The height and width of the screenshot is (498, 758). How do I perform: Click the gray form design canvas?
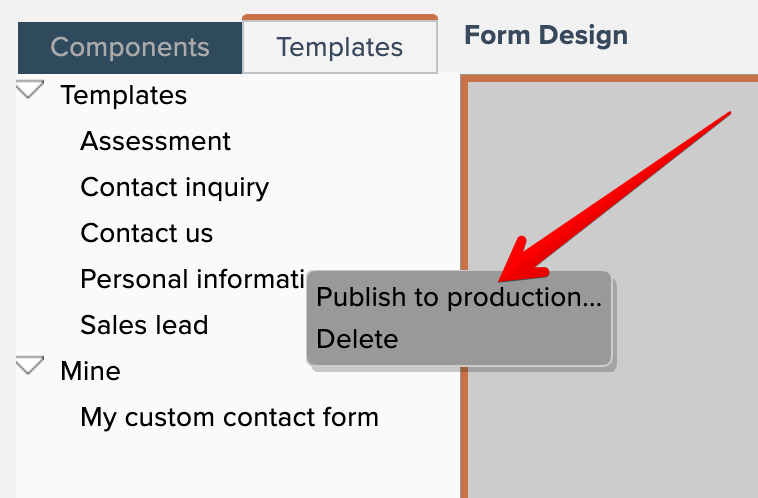click(640, 420)
